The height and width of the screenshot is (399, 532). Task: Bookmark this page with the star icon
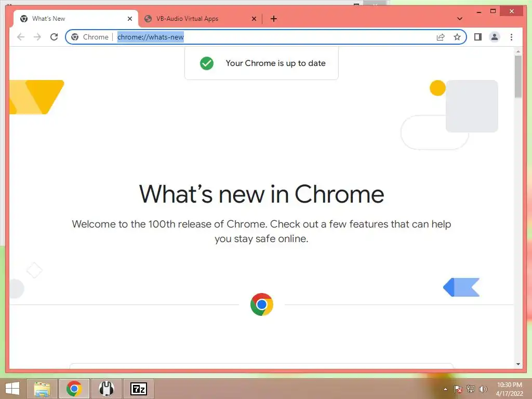(x=457, y=37)
